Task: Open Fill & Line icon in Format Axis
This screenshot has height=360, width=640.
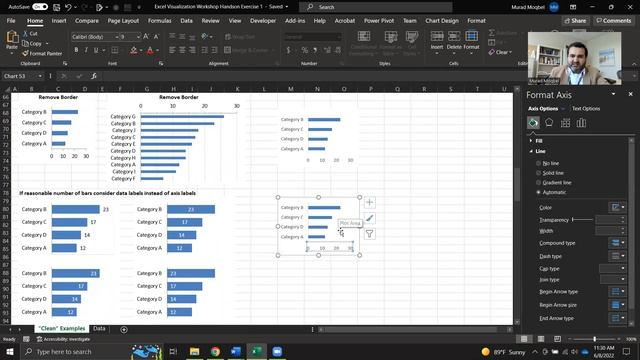Action: click(533, 122)
